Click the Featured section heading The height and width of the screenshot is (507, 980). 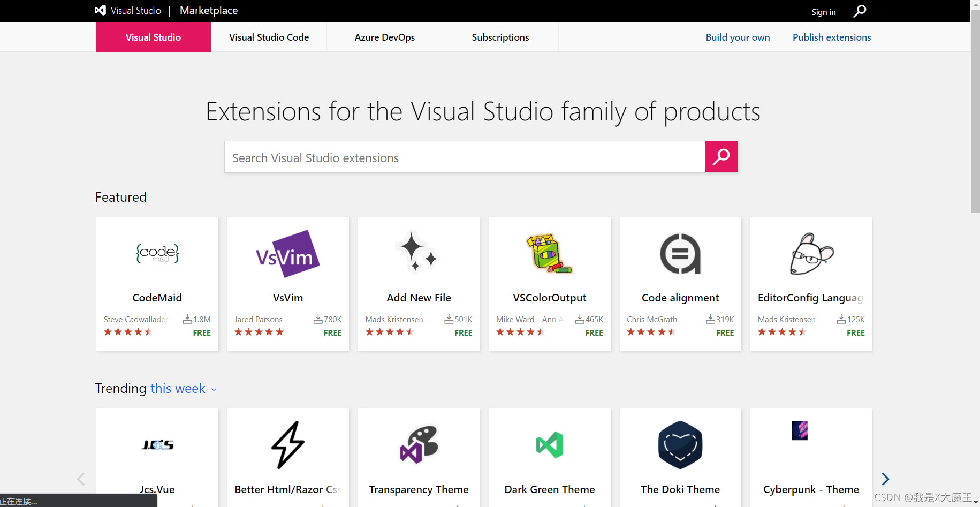tap(121, 197)
